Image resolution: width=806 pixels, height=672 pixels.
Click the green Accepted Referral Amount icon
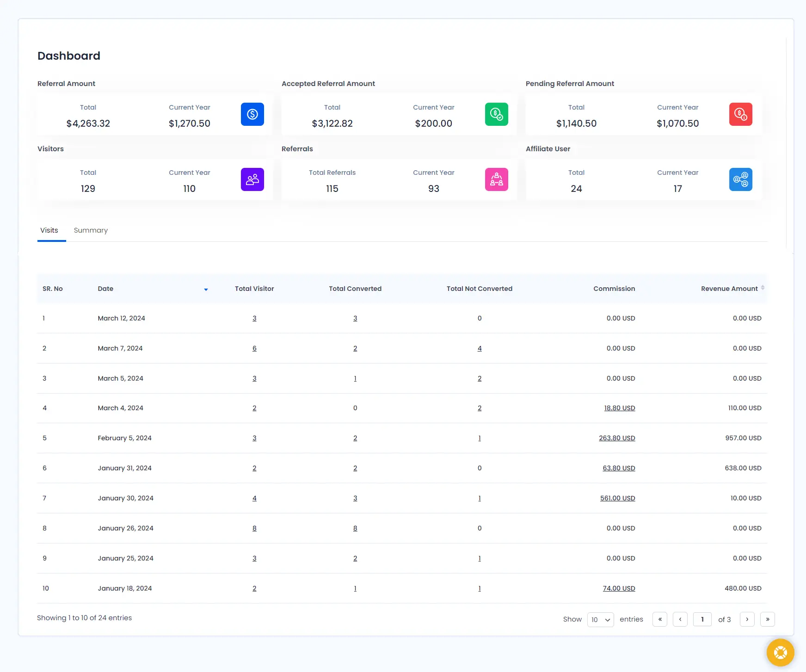(x=496, y=114)
